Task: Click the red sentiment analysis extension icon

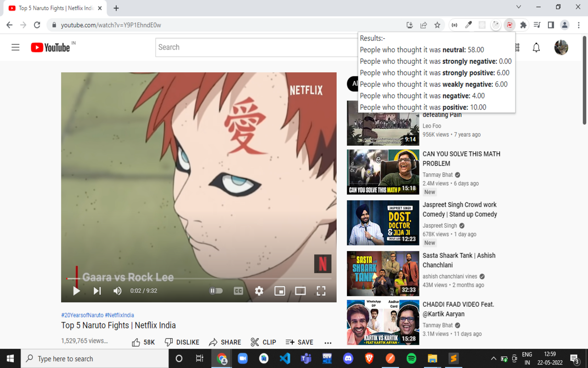Action: [509, 25]
